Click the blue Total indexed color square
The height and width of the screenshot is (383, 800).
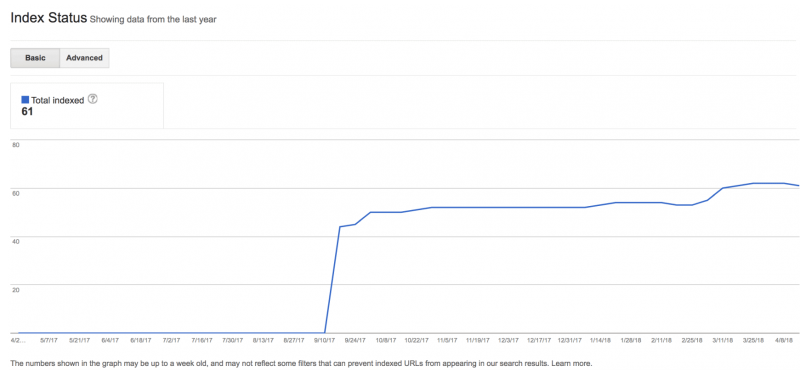(25, 100)
